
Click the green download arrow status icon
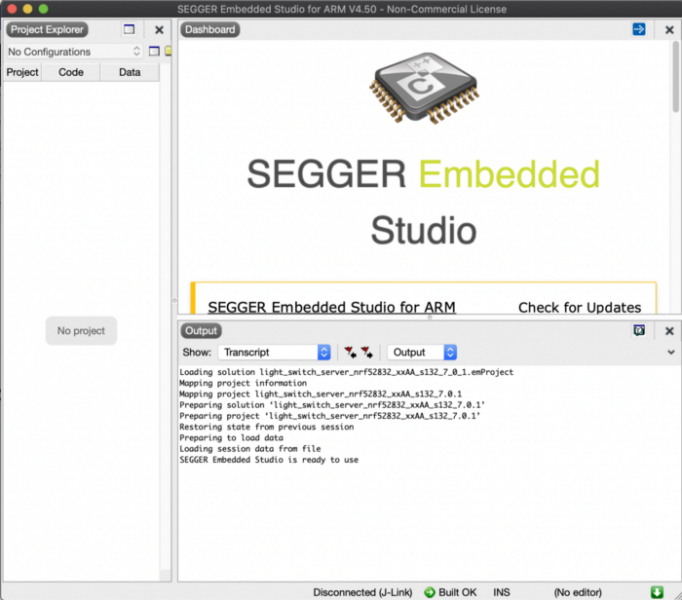coord(657,592)
